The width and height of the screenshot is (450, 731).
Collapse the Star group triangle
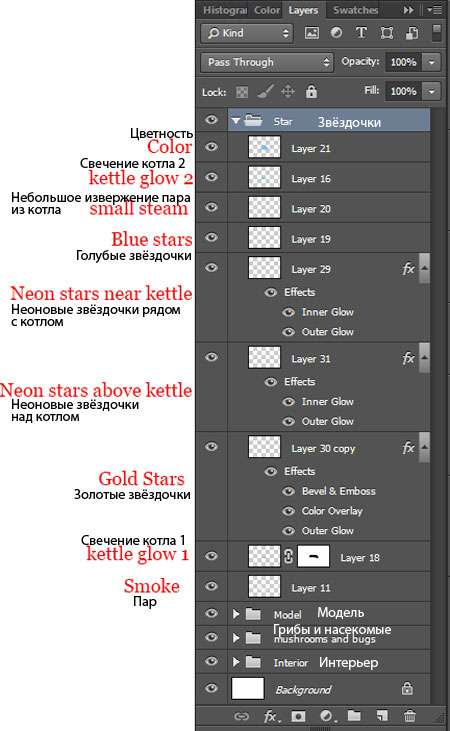pyautogui.click(x=236, y=121)
